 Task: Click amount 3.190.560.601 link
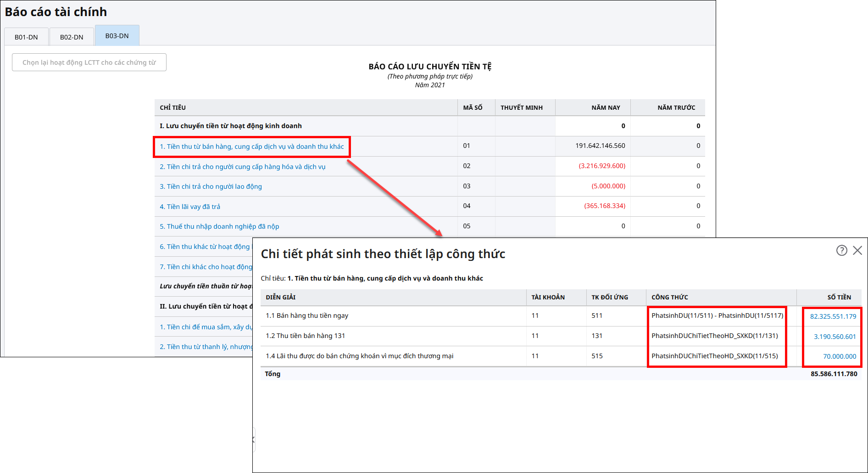[835, 337]
